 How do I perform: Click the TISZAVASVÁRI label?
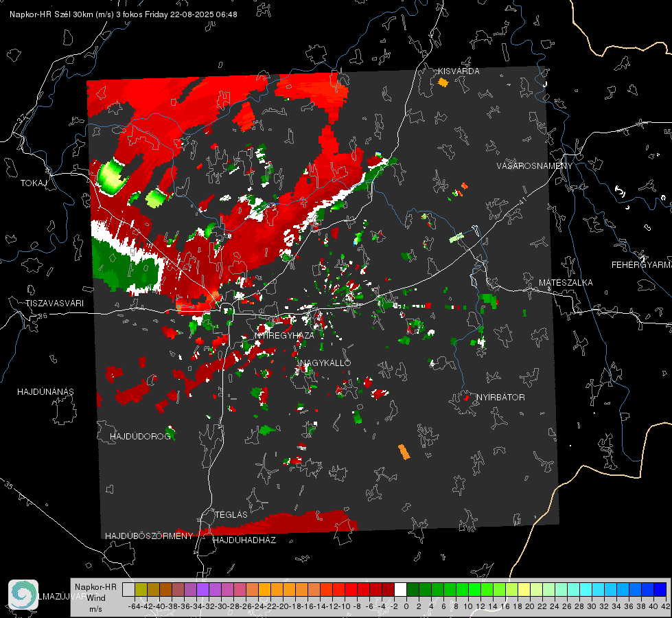pyautogui.click(x=54, y=304)
